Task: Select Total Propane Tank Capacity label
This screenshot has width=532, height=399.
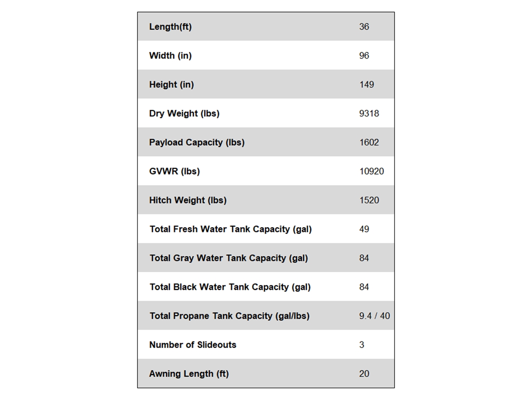Action: point(229,316)
